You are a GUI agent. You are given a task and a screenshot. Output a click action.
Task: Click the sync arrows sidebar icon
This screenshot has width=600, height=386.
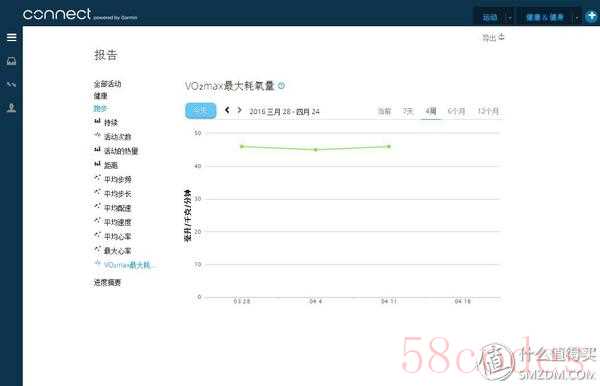[x=11, y=84]
